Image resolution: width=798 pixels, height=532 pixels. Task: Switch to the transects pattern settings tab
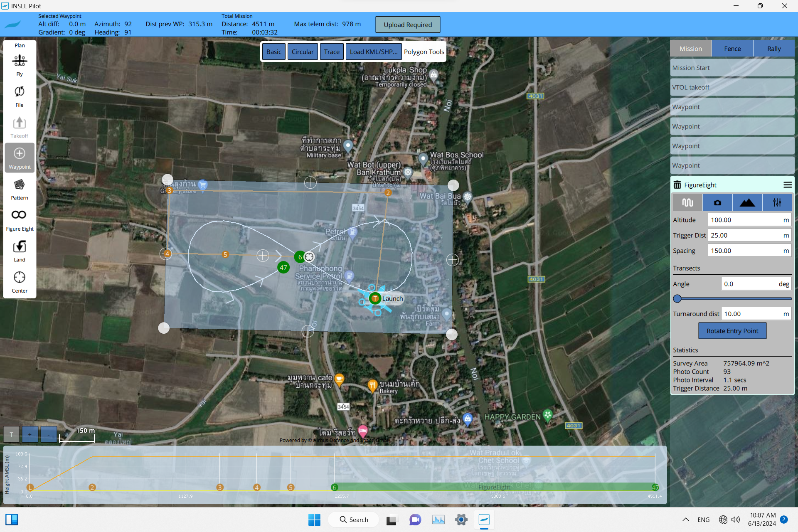point(687,202)
